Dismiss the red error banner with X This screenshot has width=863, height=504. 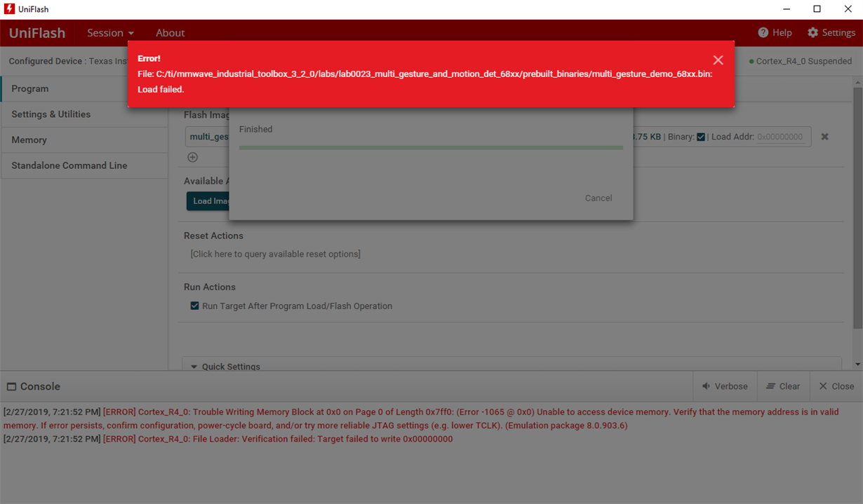coord(718,60)
